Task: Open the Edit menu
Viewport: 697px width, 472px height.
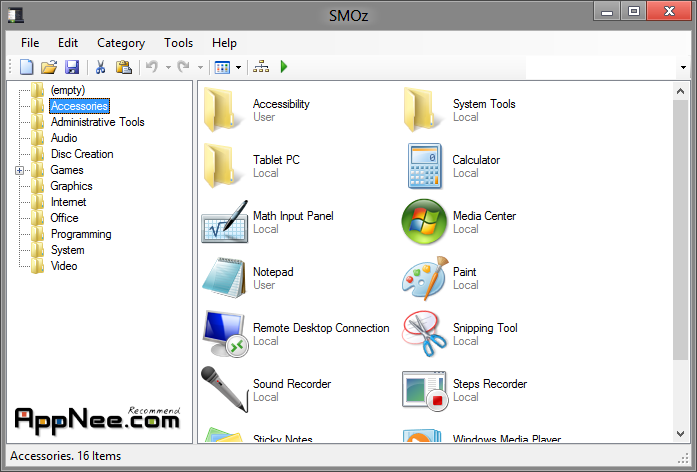Action: click(x=68, y=43)
